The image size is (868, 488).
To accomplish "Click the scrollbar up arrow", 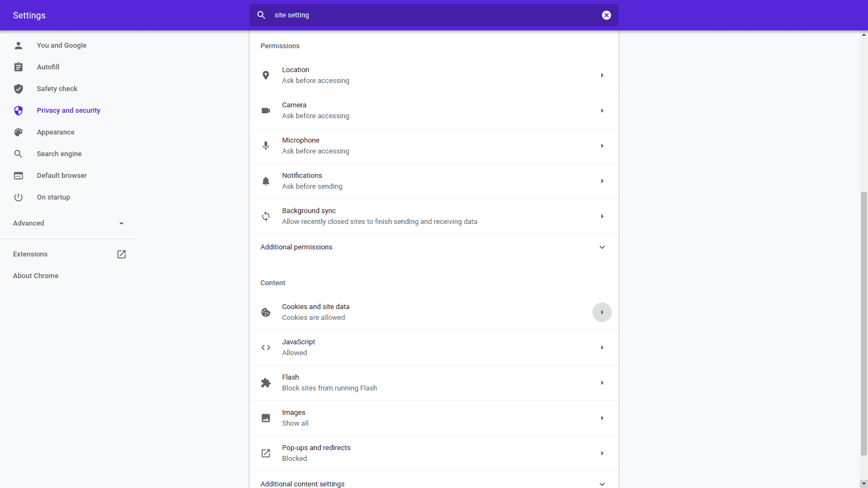I will [864, 35].
